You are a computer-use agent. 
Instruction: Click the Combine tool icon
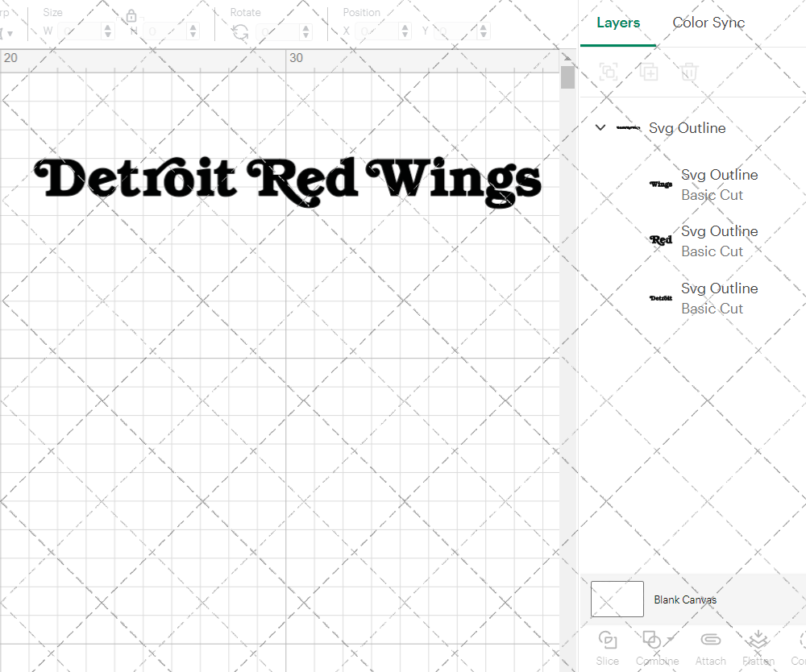pos(653,639)
